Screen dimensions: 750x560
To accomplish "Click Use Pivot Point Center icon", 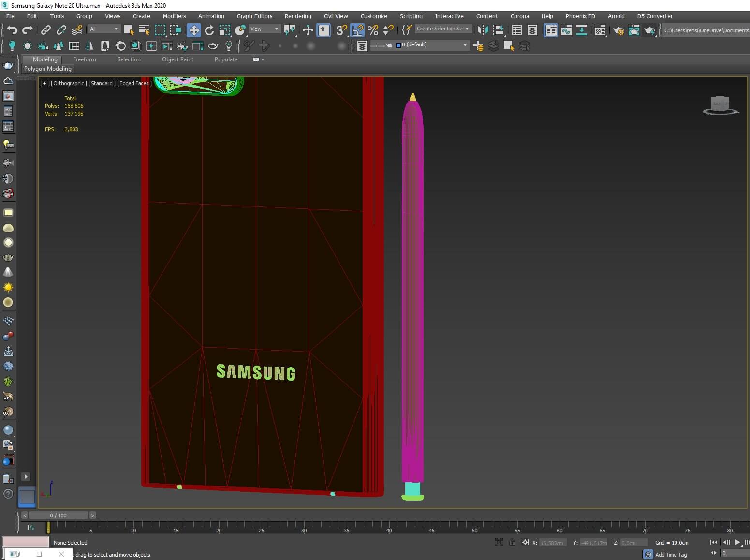I will [x=290, y=30].
